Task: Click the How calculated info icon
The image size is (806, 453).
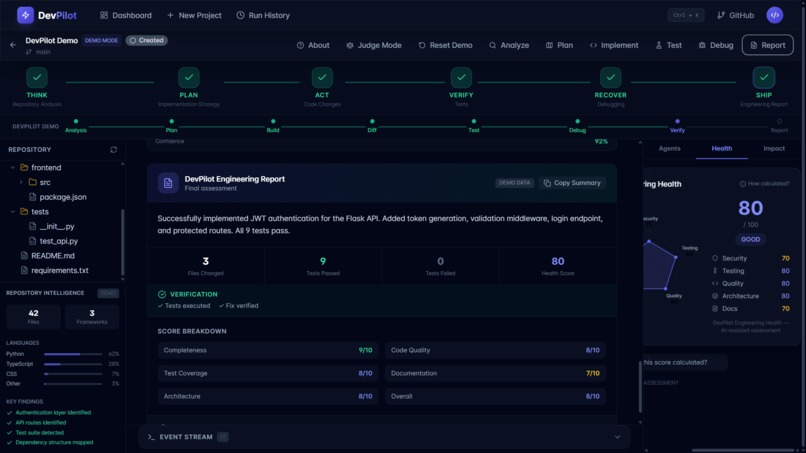Action: coord(742,184)
